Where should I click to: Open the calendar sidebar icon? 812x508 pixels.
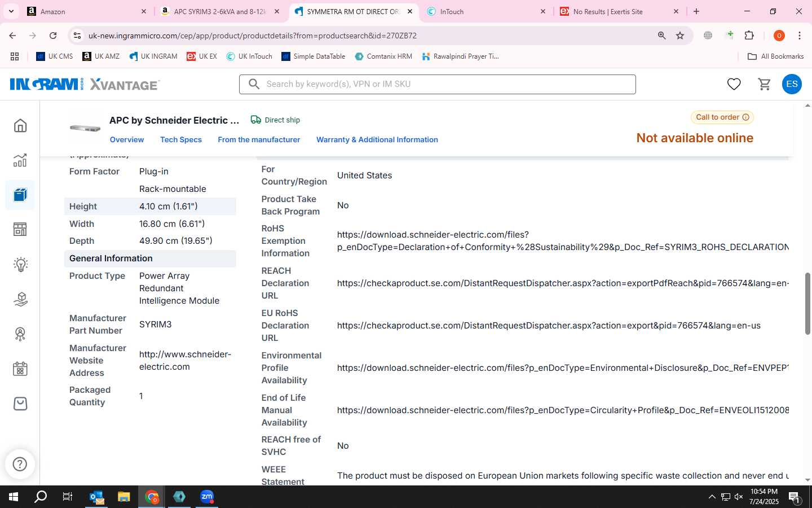coord(20,369)
